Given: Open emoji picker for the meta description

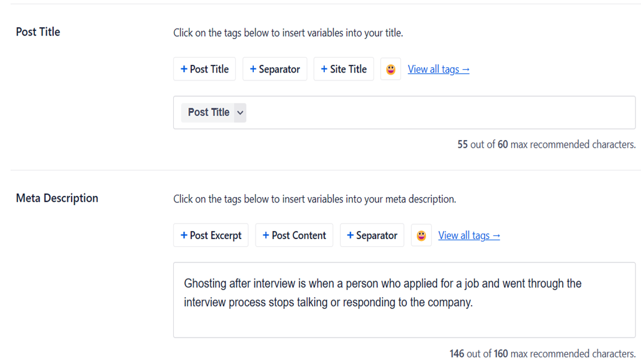Looking at the screenshot, I should coord(421,235).
